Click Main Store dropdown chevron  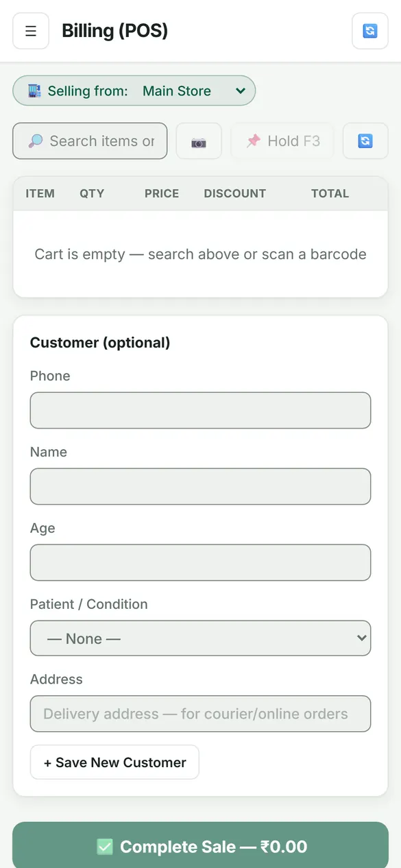[x=240, y=91]
